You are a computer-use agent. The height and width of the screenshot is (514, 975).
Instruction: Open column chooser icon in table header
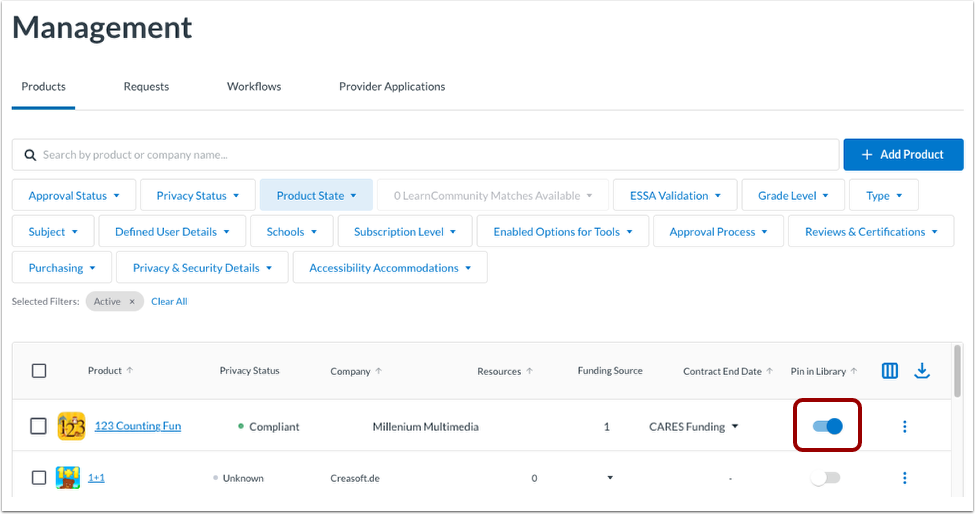(x=890, y=371)
